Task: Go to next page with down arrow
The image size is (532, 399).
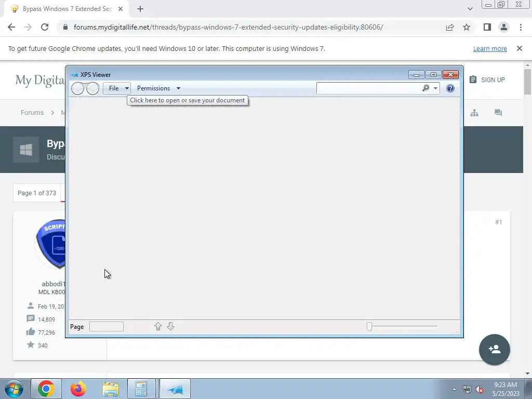Action: [170, 326]
